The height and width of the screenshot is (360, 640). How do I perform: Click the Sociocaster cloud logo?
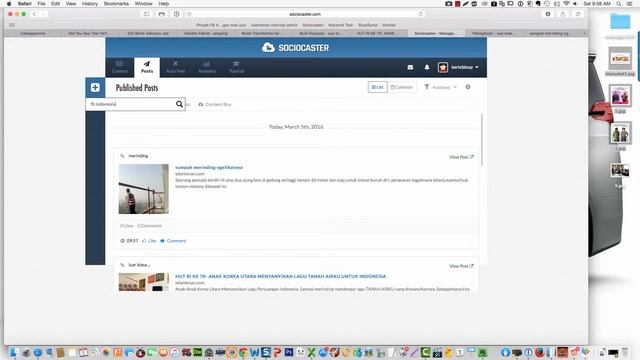point(296,48)
